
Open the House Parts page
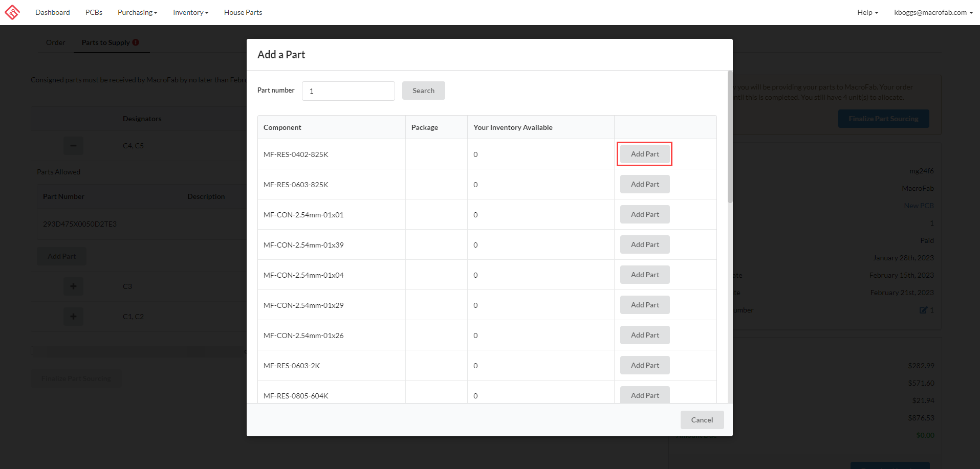(x=243, y=12)
